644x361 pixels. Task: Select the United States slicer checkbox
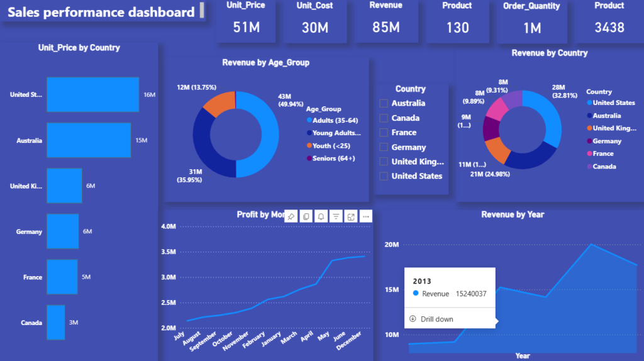384,176
